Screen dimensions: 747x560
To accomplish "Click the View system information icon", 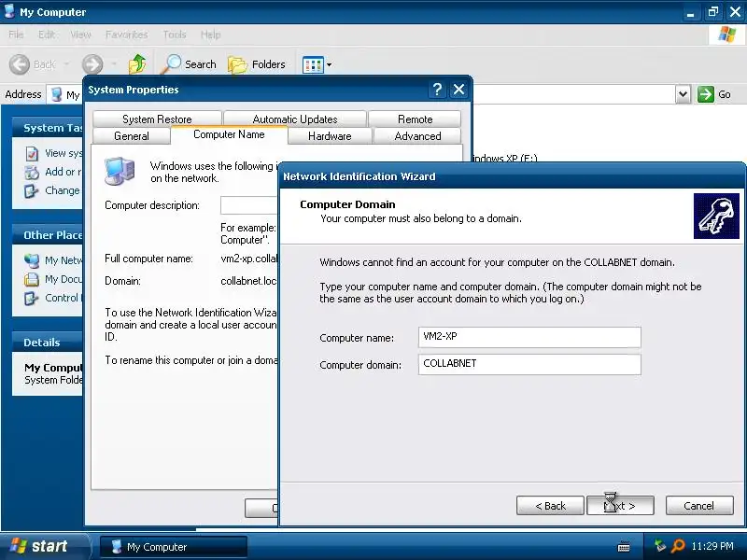I will pyautogui.click(x=32, y=153).
